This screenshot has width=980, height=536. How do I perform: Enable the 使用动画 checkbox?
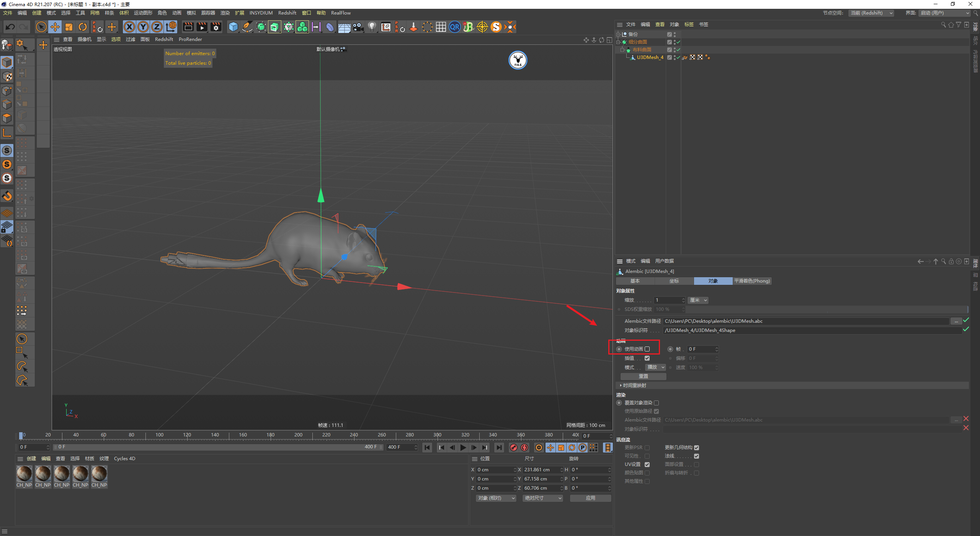pos(647,349)
